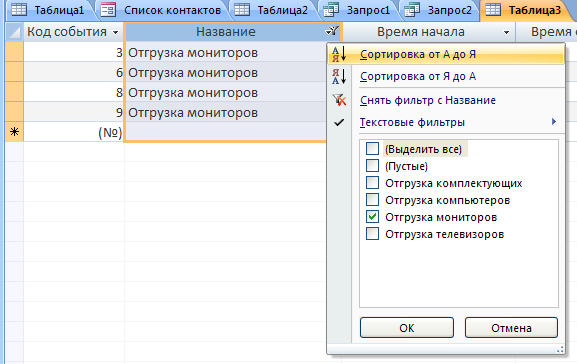Choose Сортировка от Я до А menu item
577x364 pixels.
418,77
